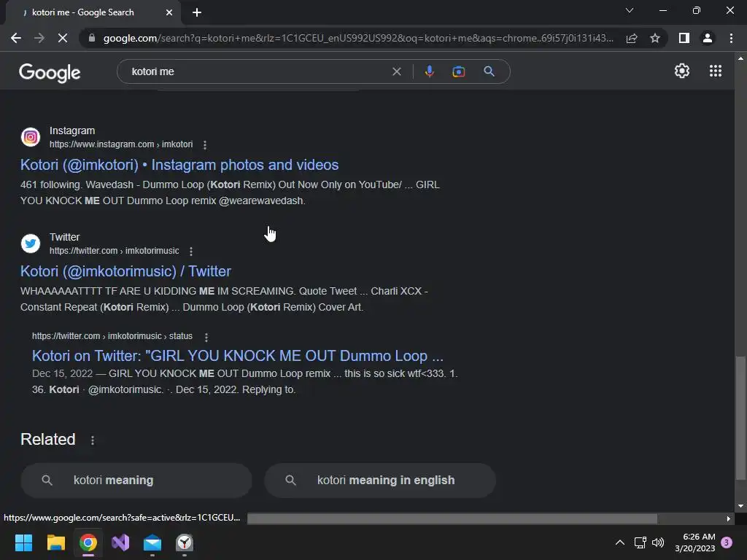Screen dimensions: 747x560
Task: View site information lock icon
Action: click(92, 38)
